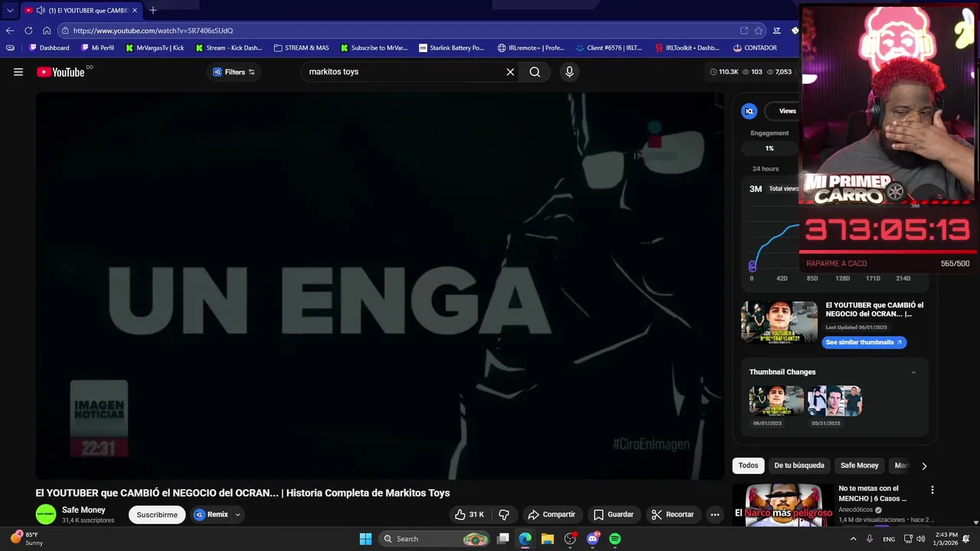Run search with the magnifying glass icon
The height and width of the screenshot is (551, 980).
(x=535, y=72)
